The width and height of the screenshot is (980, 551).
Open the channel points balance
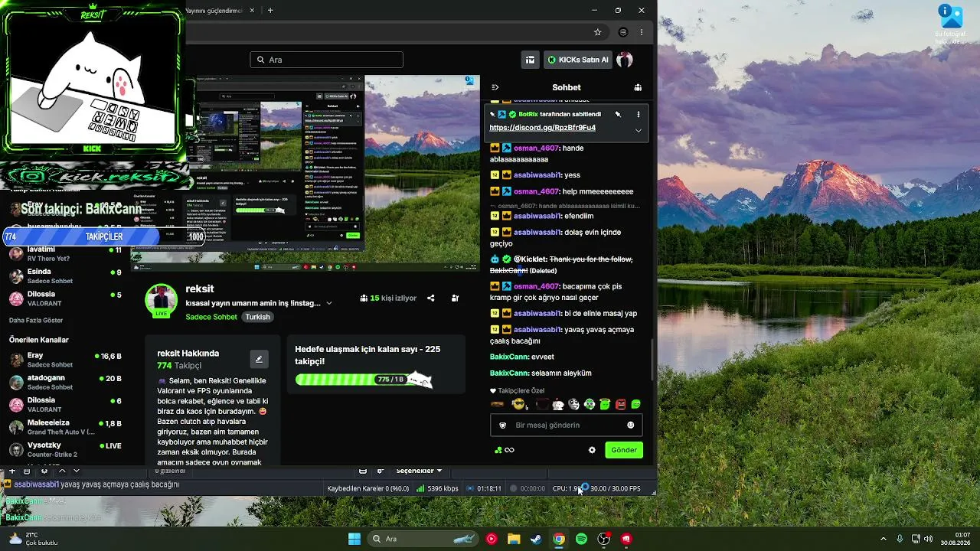504,450
